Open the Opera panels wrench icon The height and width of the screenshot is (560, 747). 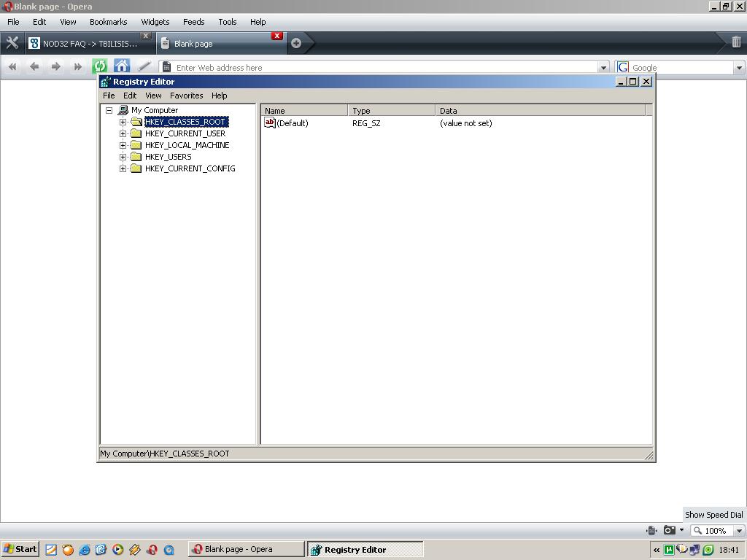coord(12,43)
